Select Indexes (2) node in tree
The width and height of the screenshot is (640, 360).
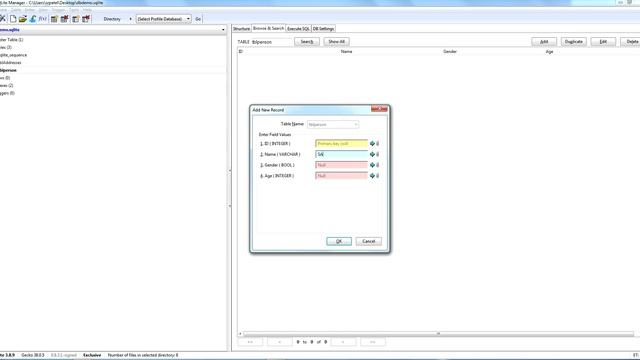[x=7, y=85]
